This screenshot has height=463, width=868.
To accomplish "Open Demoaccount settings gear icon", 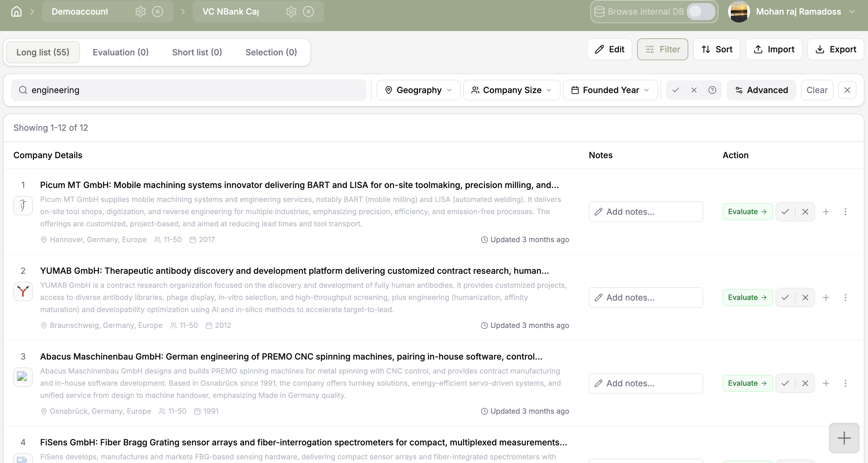I will click(x=140, y=12).
